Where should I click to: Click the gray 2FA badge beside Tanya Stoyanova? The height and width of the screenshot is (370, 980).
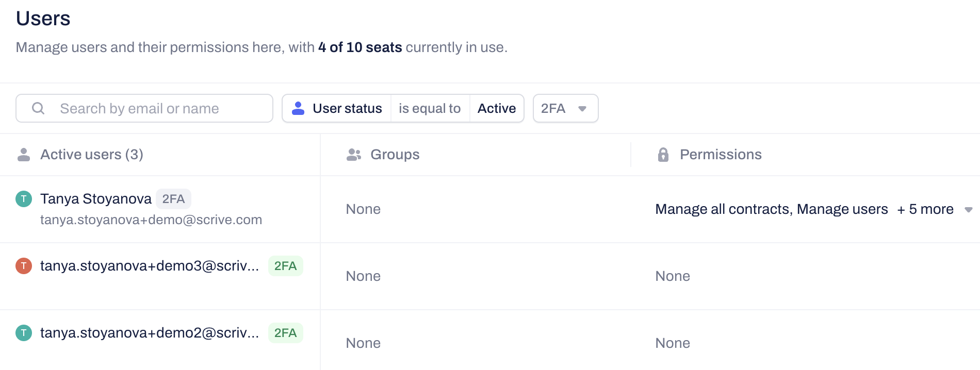pyautogui.click(x=173, y=199)
